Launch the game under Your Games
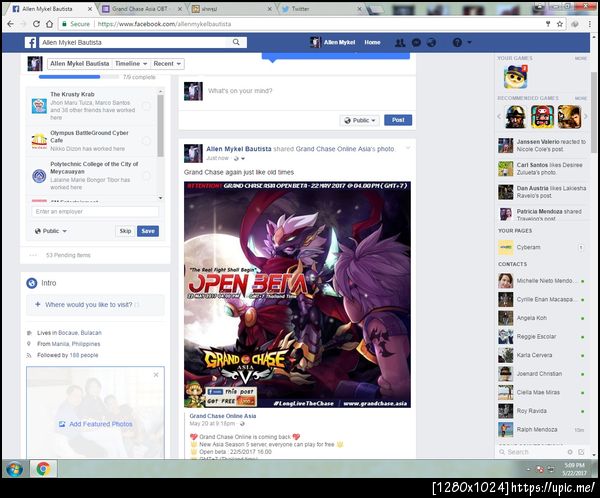Viewport: 600px width, 498px height. 515,76
